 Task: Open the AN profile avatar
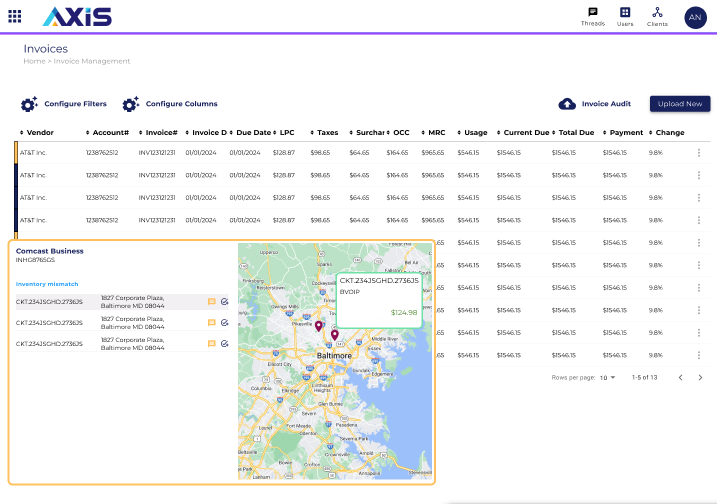point(695,17)
